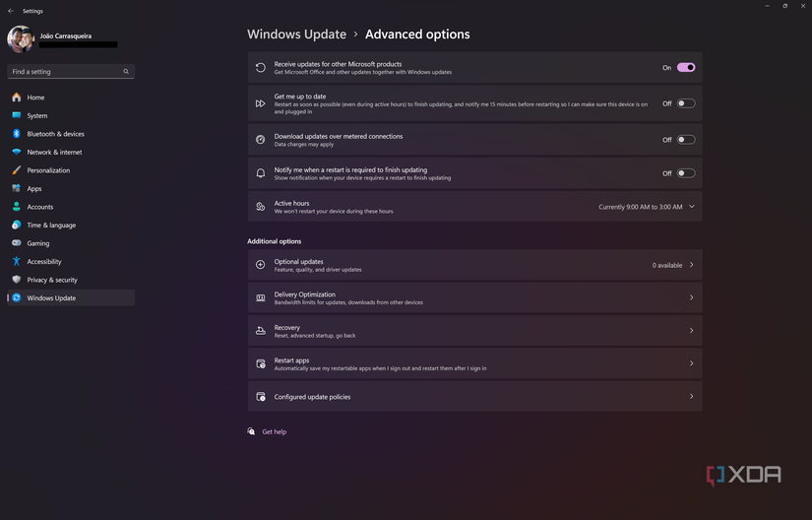Image resolution: width=812 pixels, height=520 pixels.
Task: Click the Restart apps row title
Action: tap(291, 360)
